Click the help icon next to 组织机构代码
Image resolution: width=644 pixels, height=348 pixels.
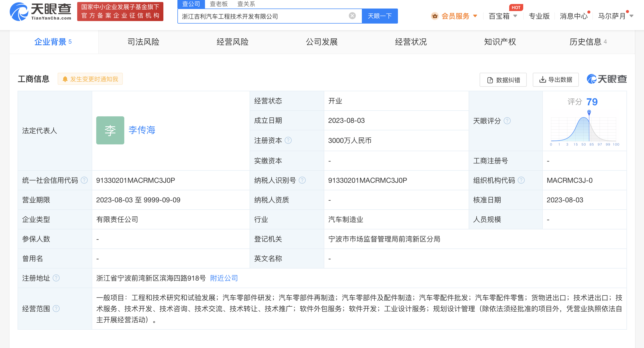click(521, 180)
